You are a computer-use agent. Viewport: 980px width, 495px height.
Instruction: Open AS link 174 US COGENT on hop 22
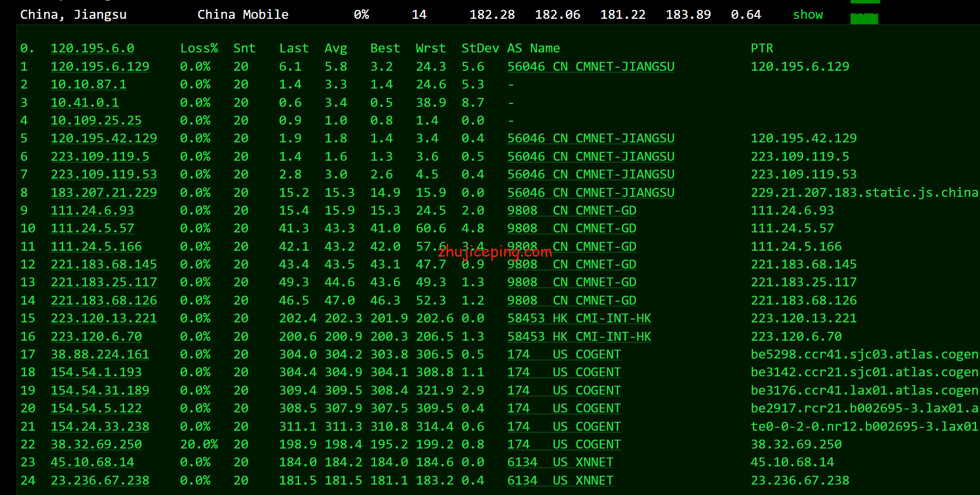[x=564, y=445]
